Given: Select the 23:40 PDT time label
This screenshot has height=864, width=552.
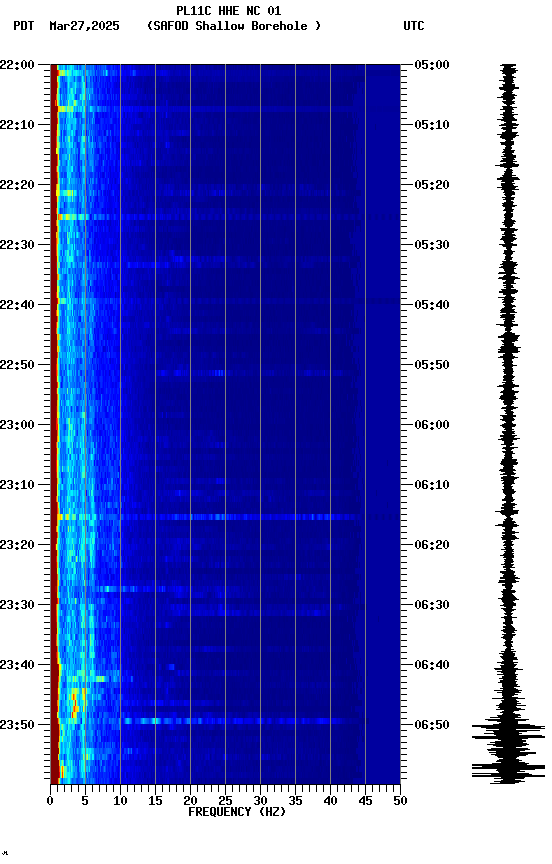Looking at the screenshot, I should [x=18, y=665].
